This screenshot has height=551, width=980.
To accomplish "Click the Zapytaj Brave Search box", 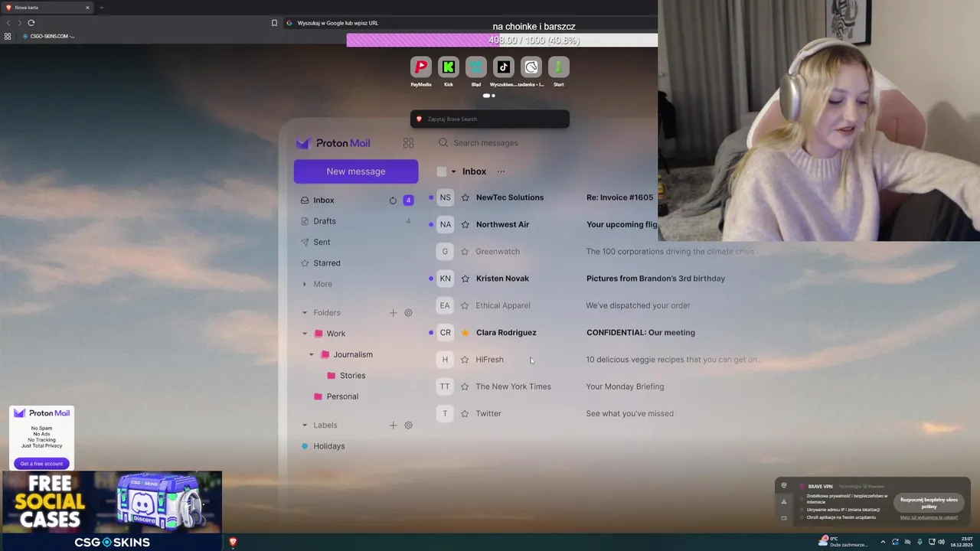I will click(x=490, y=119).
